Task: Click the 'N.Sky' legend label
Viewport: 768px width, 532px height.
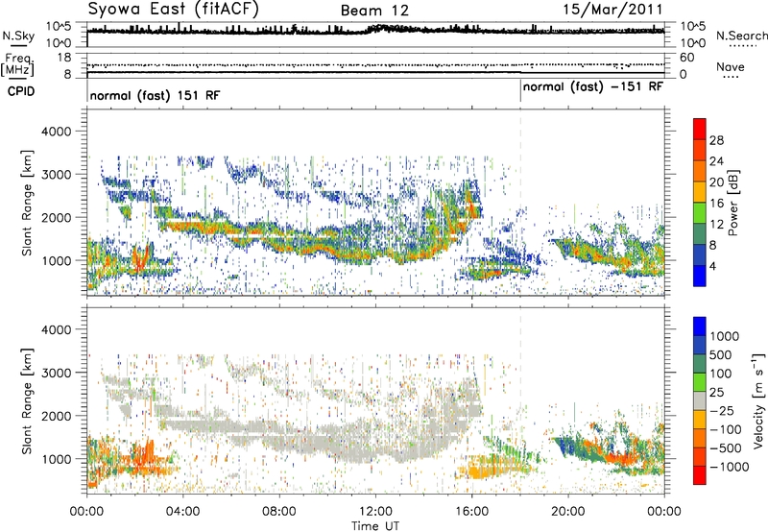Action: (x=18, y=36)
